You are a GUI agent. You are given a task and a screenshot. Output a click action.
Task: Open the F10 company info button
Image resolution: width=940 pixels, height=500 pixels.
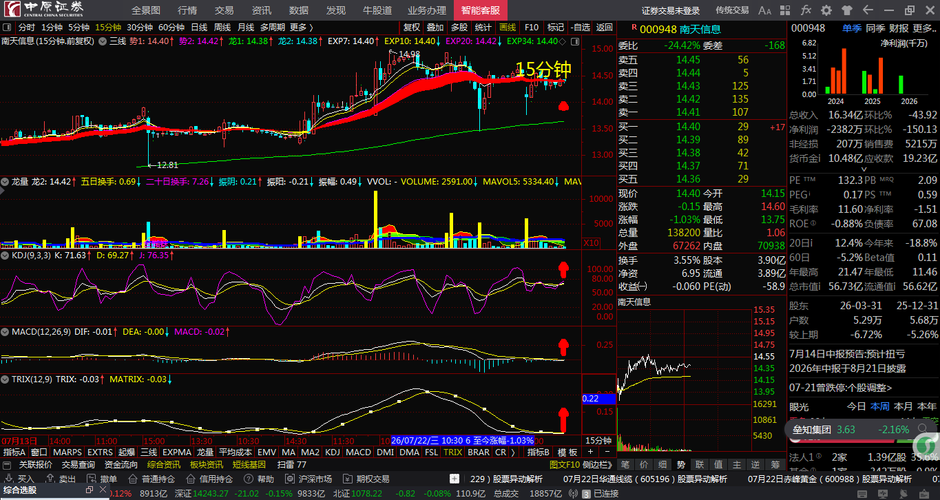click(x=531, y=28)
